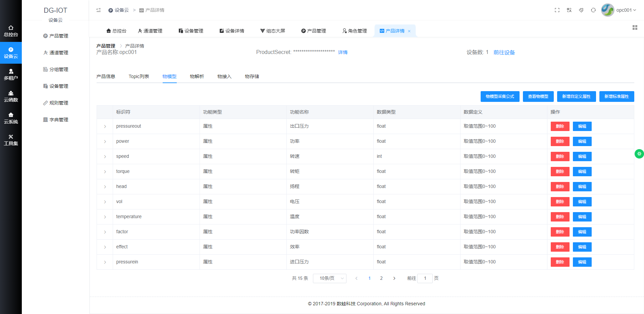644x314 pixels.
Task: Open 工具集 in the dark sidebar
Action: coord(11,140)
